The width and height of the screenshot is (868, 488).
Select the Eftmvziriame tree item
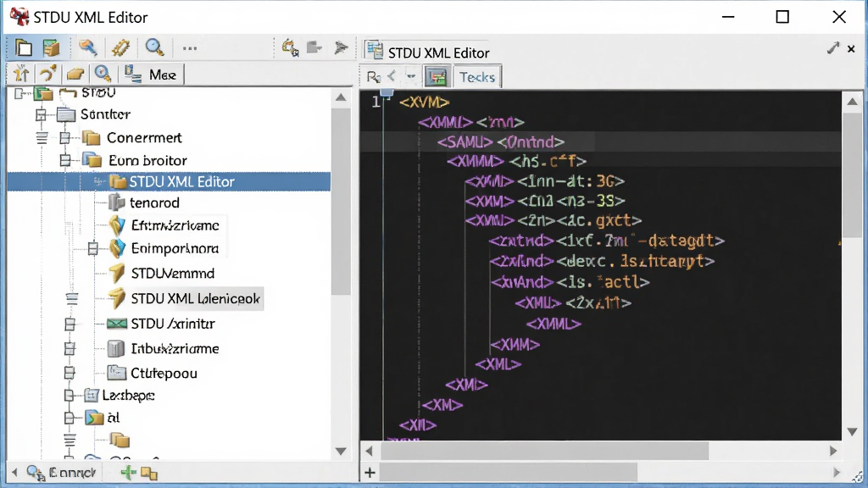pyautogui.click(x=175, y=225)
